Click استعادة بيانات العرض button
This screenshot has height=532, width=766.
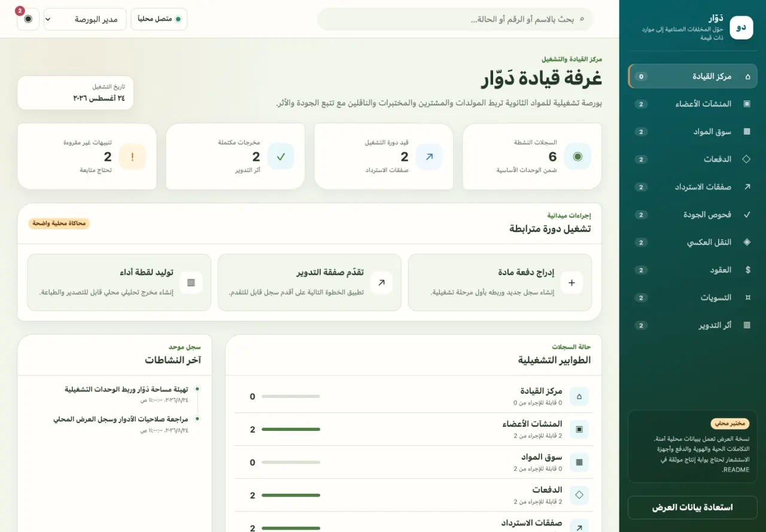click(692, 507)
